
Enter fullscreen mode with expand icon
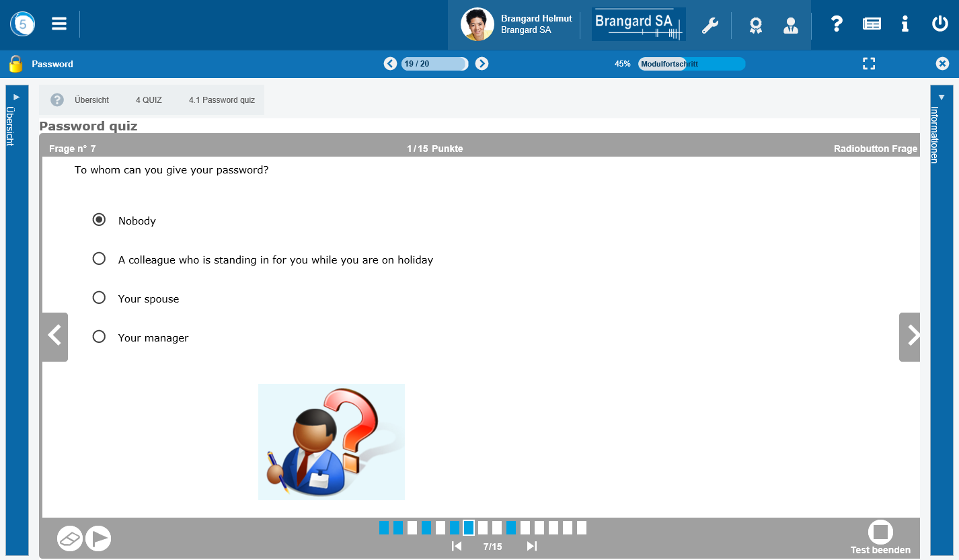[x=869, y=64]
